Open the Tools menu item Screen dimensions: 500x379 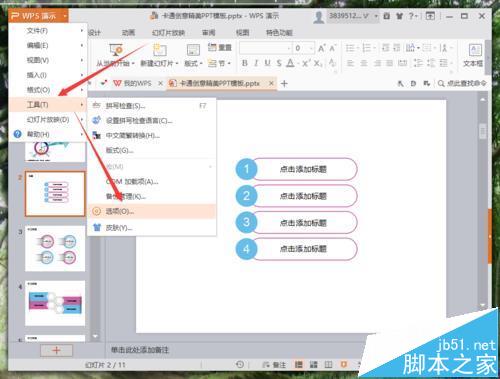(48, 105)
